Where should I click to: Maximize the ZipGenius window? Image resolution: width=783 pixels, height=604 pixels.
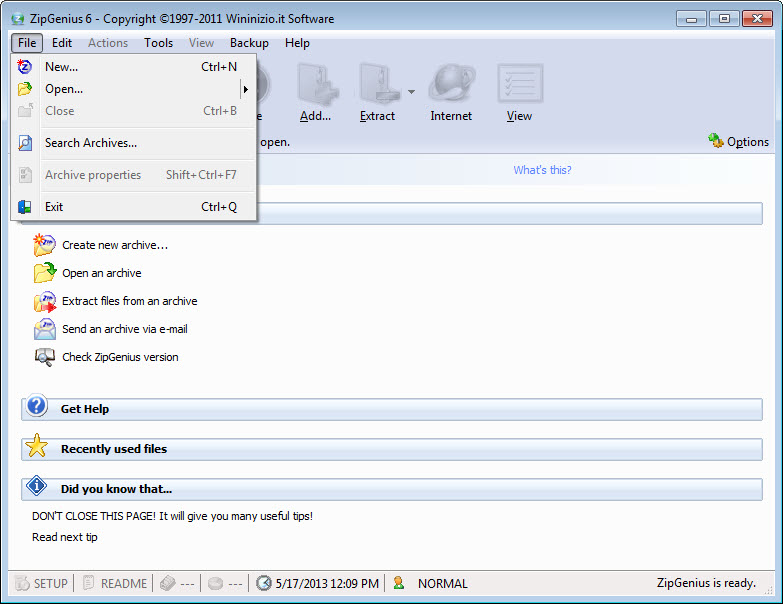(724, 19)
